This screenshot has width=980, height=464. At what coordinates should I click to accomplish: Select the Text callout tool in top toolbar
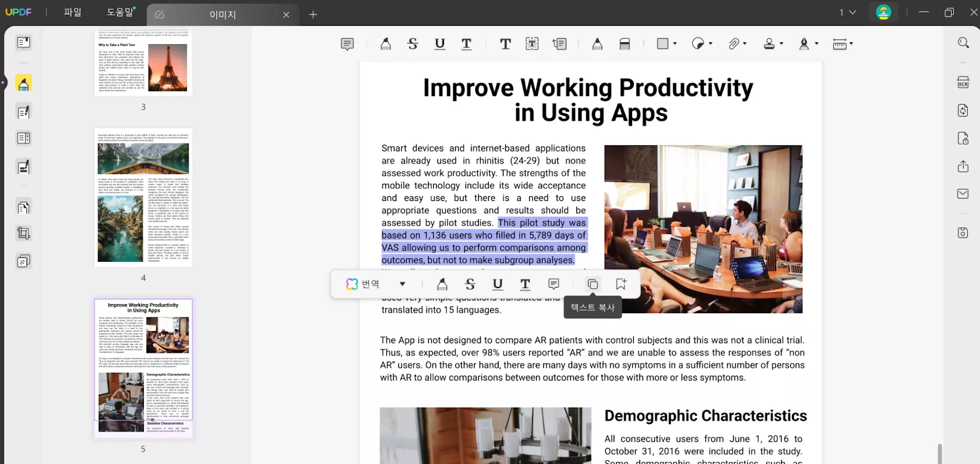click(x=559, y=44)
